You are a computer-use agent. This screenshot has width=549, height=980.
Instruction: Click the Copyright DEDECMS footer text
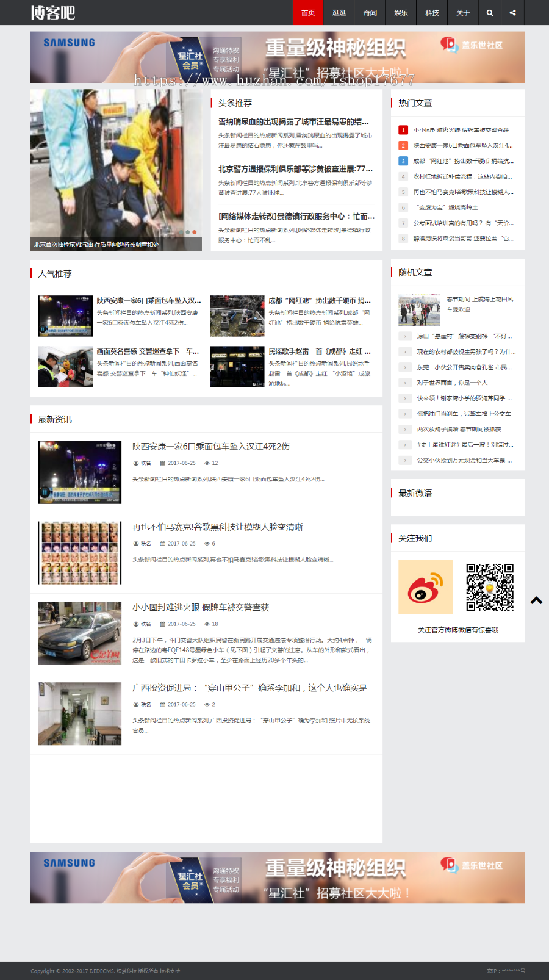coord(105,971)
